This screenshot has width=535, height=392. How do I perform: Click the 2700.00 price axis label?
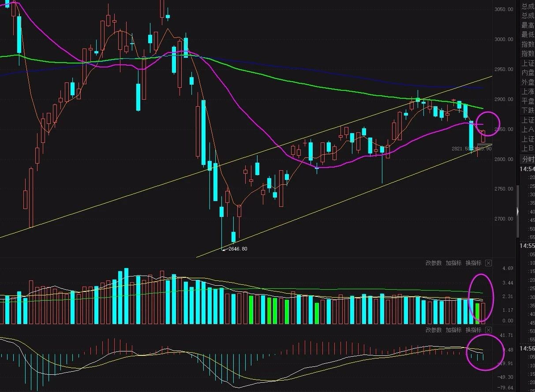tap(504, 219)
